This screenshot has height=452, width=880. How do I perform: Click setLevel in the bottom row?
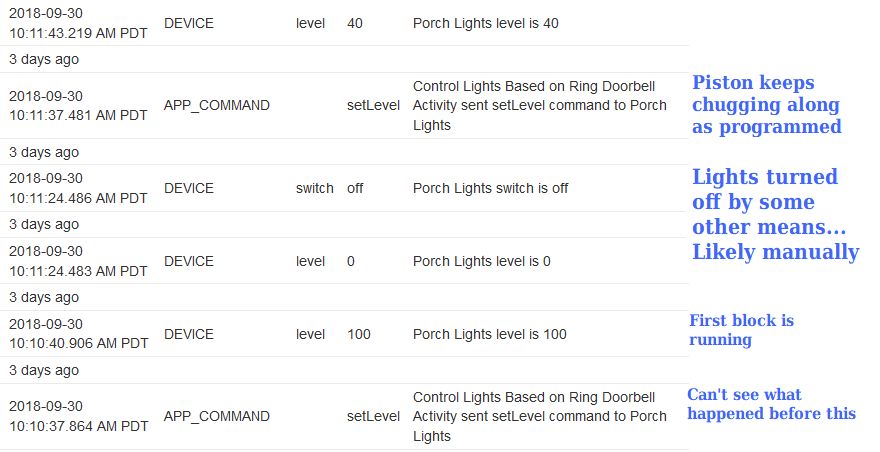(373, 416)
